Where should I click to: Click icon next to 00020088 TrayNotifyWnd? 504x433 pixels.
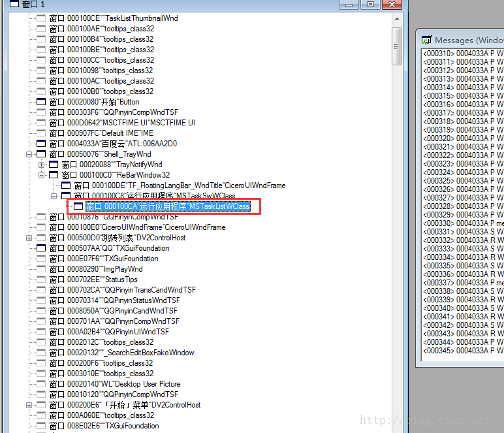[x=54, y=165]
